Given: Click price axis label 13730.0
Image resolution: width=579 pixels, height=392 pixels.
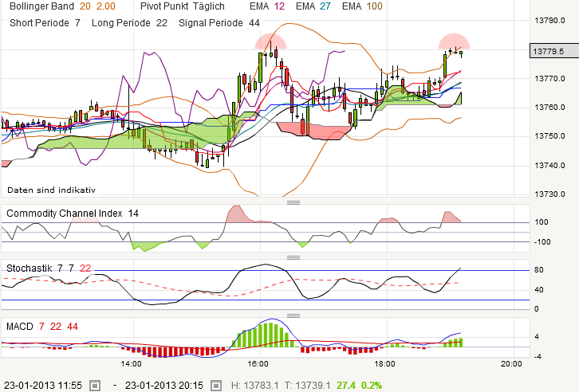Looking at the screenshot, I should [x=549, y=194].
